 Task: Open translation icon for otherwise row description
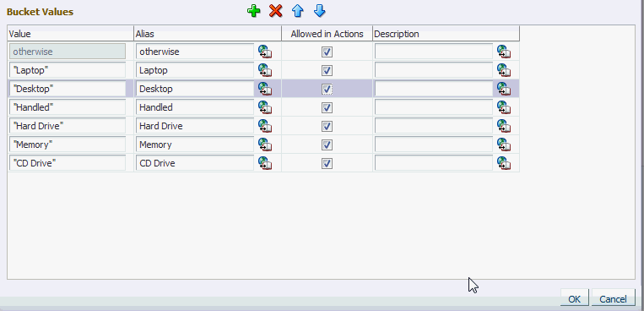point(504,52)
